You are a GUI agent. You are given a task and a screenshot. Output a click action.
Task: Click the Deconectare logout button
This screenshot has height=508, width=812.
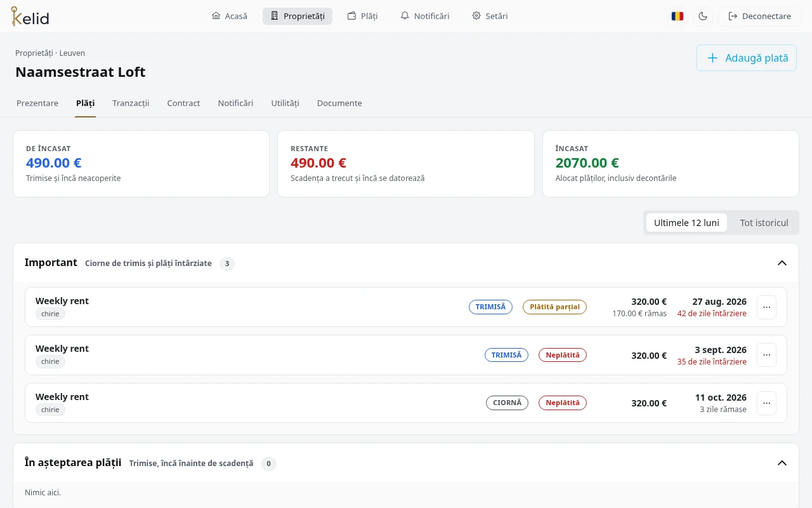click(760, 16)
